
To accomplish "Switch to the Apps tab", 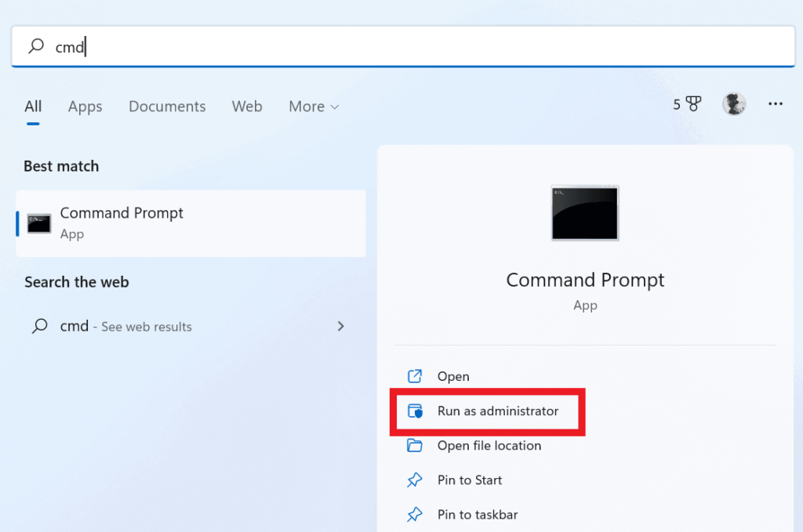I will [x=85, y=107].
